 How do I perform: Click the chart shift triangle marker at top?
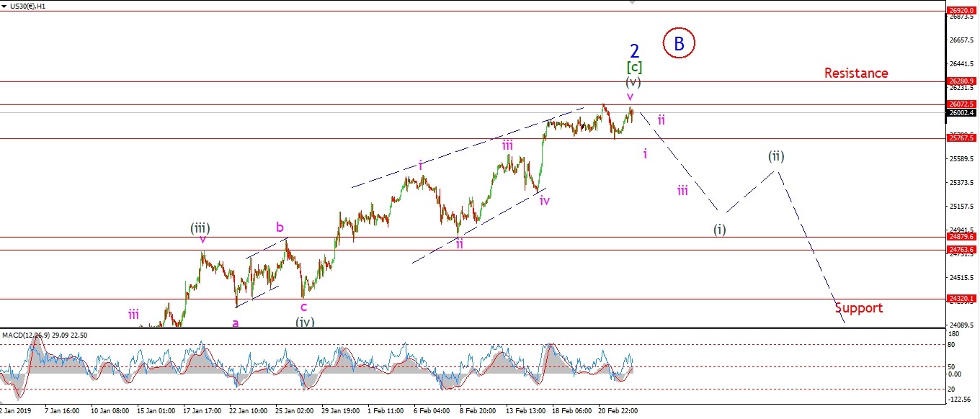pos(633,3)
